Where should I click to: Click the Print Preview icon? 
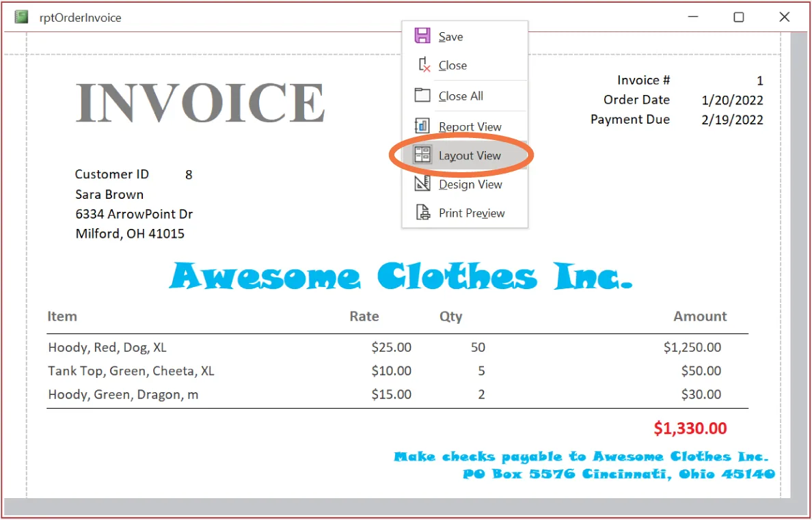(x=422, y=212)
